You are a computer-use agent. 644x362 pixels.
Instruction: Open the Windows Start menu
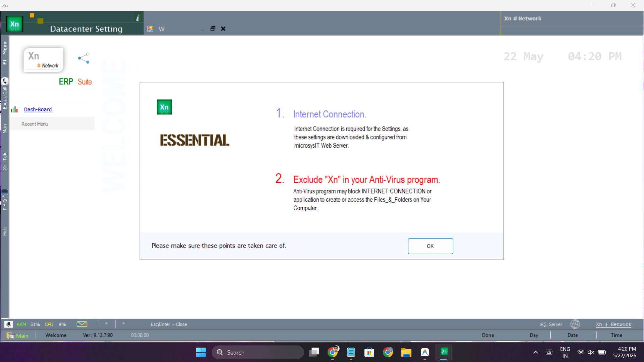(201, 352)
